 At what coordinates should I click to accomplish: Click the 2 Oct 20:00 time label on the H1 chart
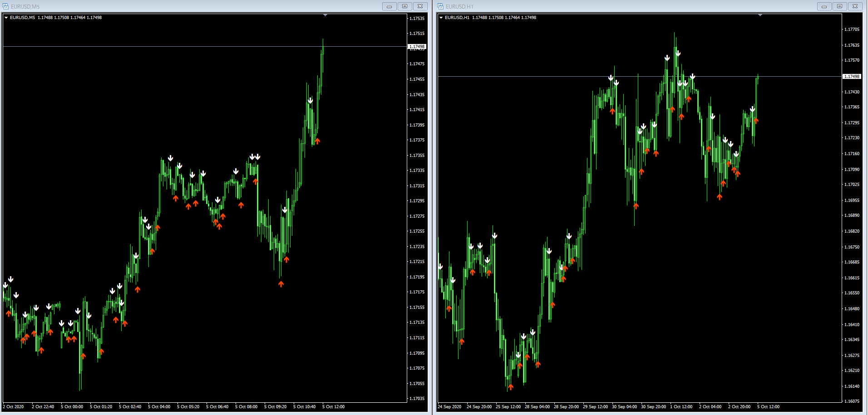(x=739, y=407)
